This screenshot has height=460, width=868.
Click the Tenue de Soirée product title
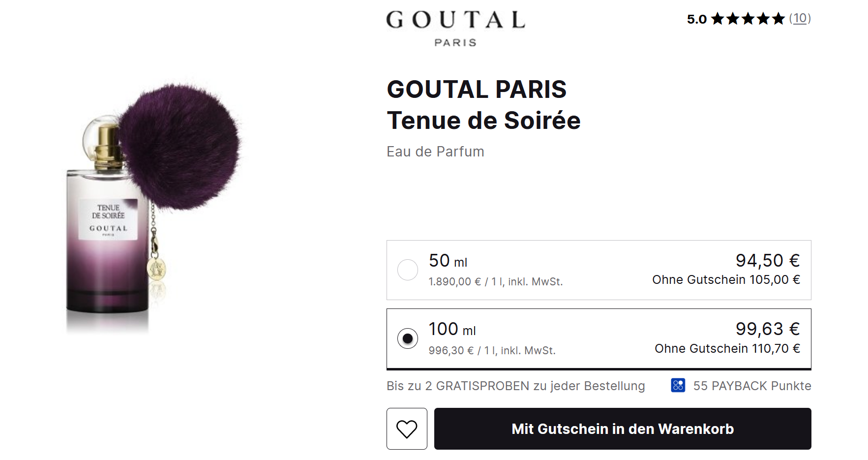coord(483,121)
